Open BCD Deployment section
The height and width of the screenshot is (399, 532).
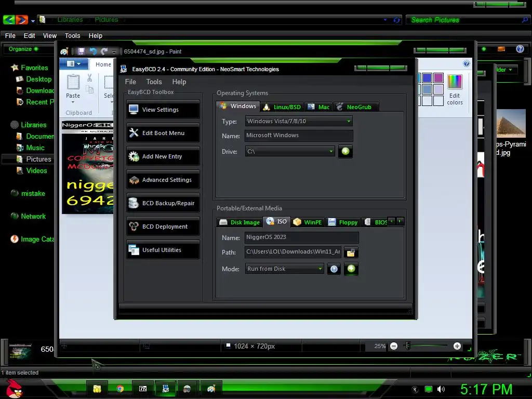click(x=163, y=227)
